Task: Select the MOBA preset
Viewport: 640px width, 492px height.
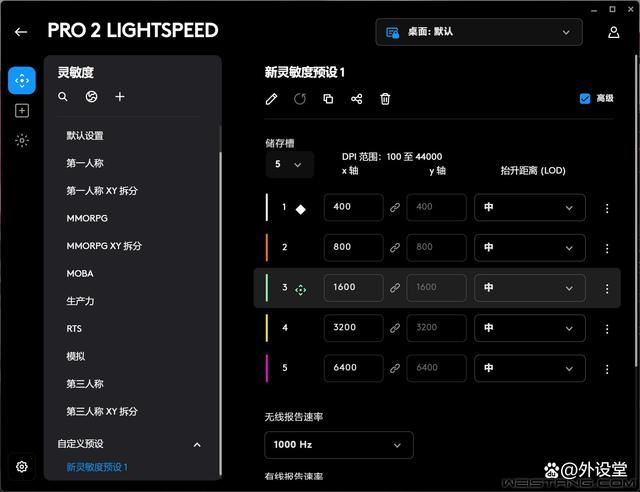Action: pos(80,273)
